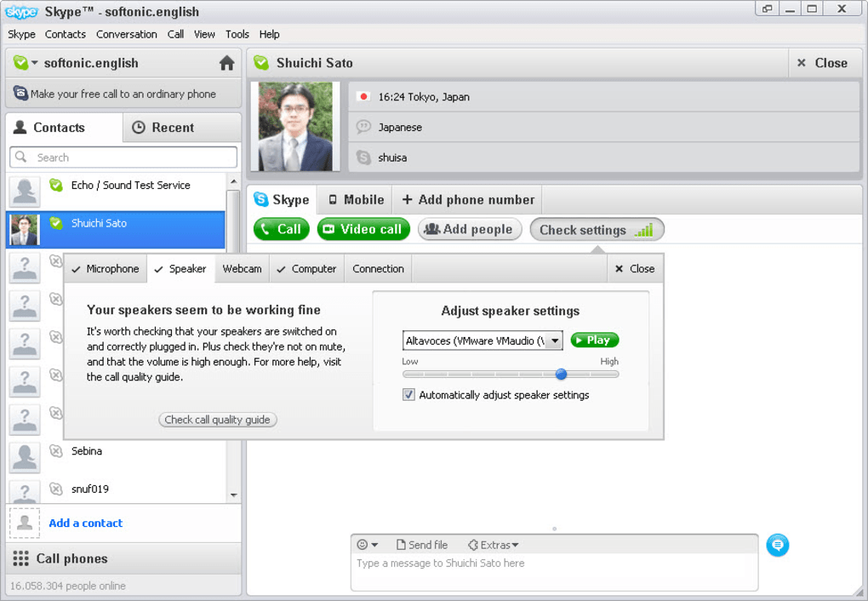The image size is (868, 601).
Task: Click the phone icon for calling ordinary phones
Action: click(x=20, y=94)
